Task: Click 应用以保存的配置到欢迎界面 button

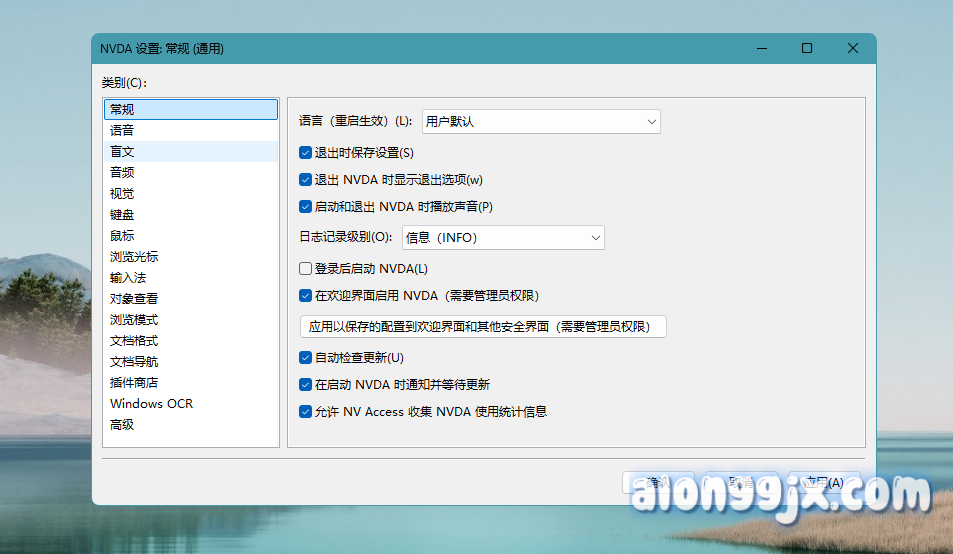Action: pos(483,326)
